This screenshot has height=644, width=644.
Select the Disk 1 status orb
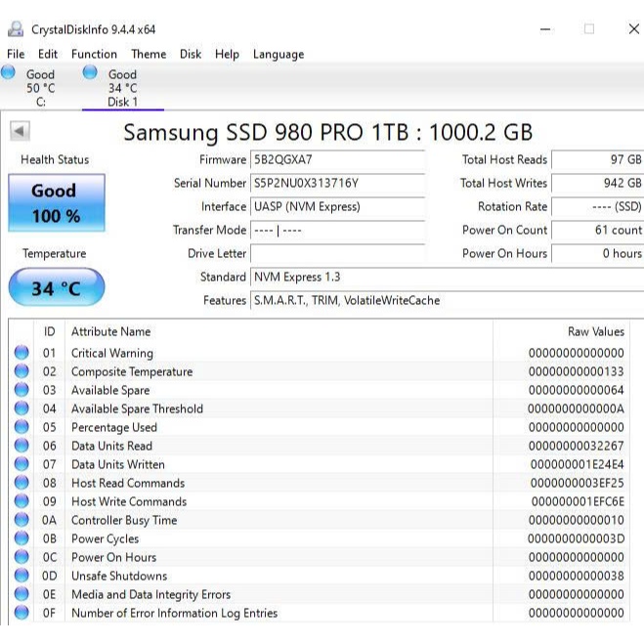(91, 72)
